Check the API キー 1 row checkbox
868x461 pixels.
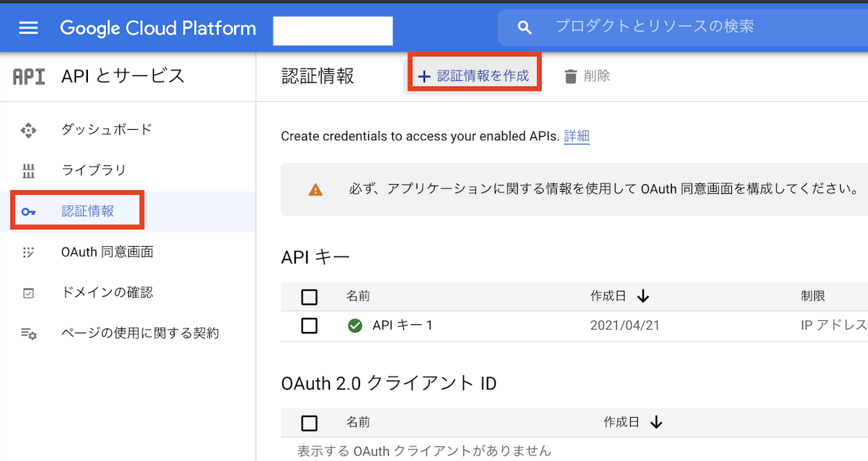[x=309, y=326]
